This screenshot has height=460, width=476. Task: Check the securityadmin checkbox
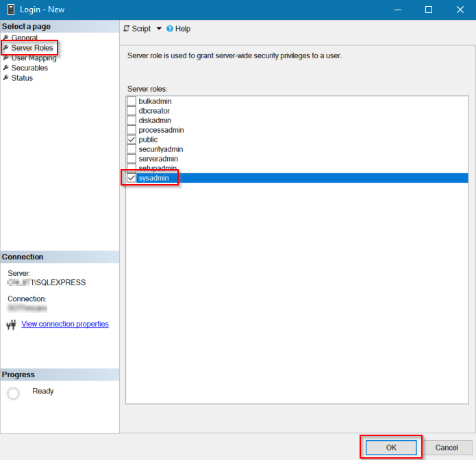coord(131,149)
